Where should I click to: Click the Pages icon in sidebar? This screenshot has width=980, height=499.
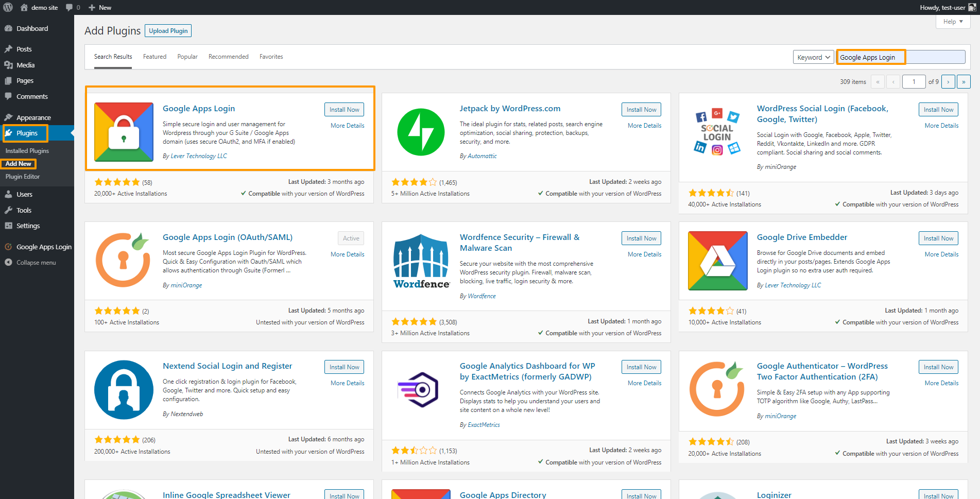pyautogui.click(x=8, y=81)
